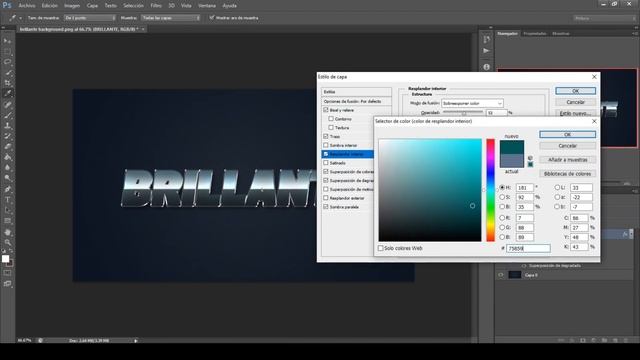Select the History Brush tool

point(7,136)
